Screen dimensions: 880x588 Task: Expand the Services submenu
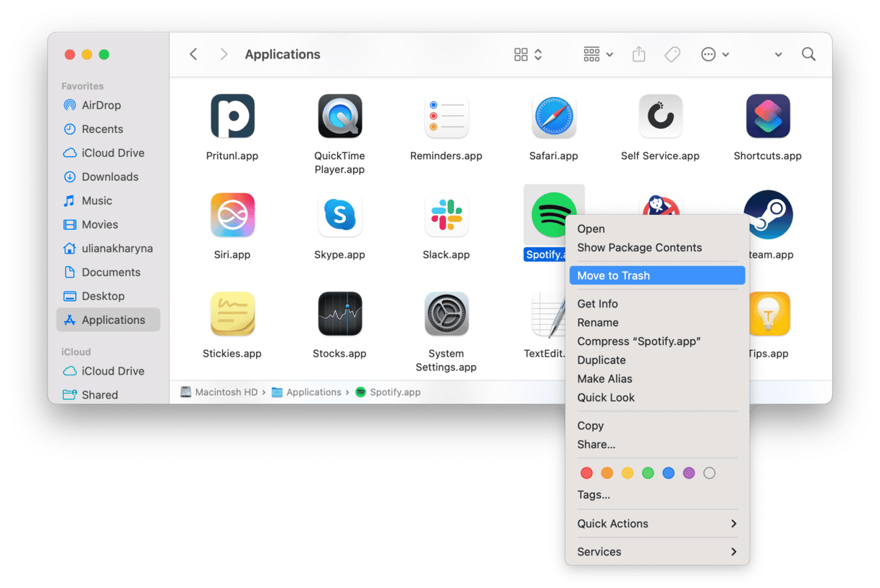[657, 552]
